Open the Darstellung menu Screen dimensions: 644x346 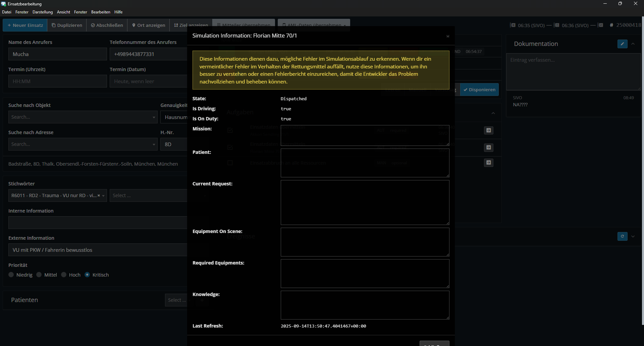point(43,12)
